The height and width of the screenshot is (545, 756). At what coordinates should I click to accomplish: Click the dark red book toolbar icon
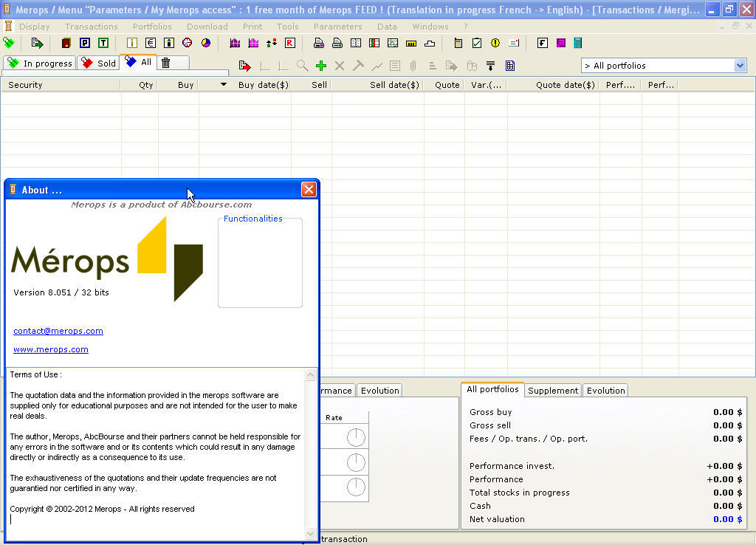pos(66,43)
